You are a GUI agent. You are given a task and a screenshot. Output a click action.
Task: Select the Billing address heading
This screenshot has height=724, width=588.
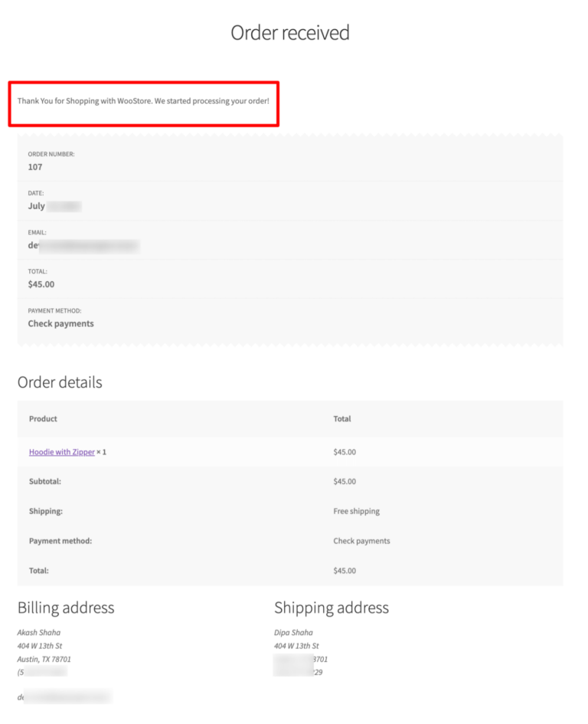click(66, 608)
